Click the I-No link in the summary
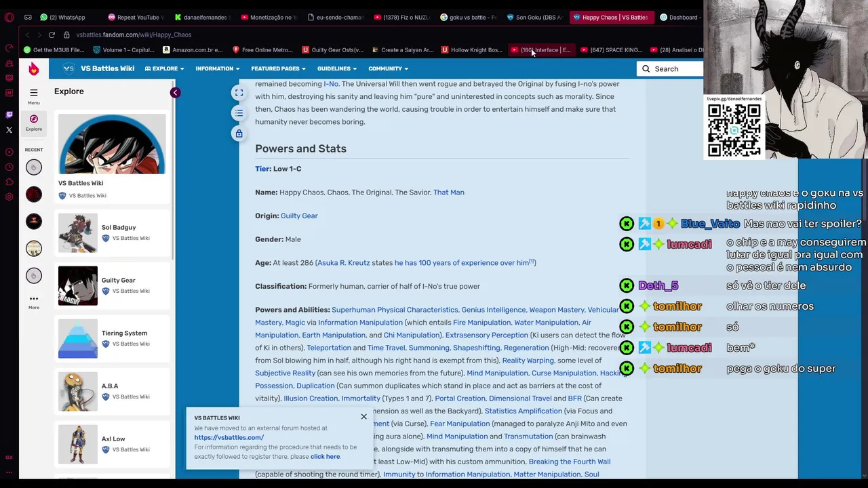Viewport: 868px width, 488px height. (331, 84)
